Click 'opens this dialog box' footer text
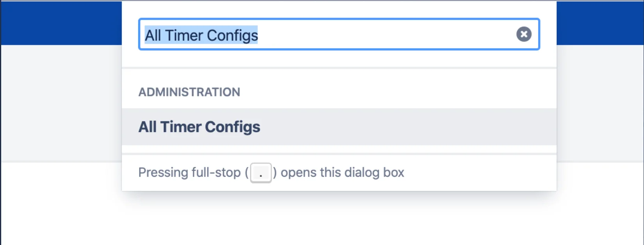The width and height of the screenshot is (644, 245). click(342, 172)
